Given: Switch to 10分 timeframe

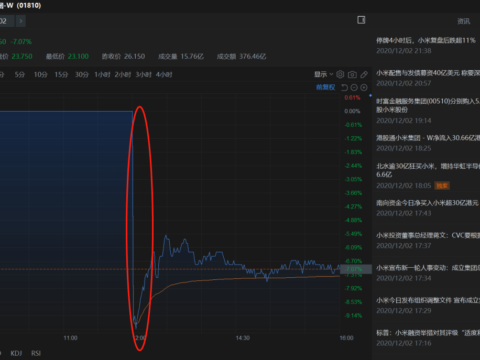Looking at the screenshot, I should pos(40,75).
